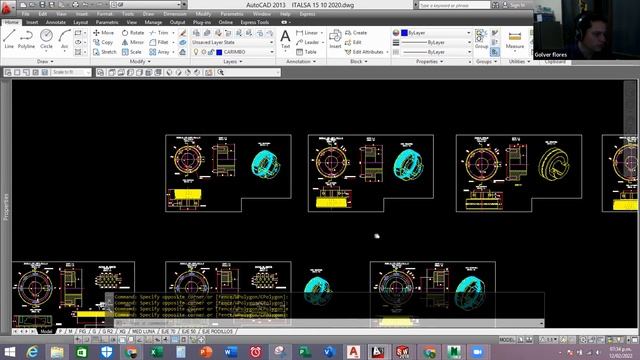This screenshot has width=640, height=360.
Task: Click the keyword search input field
Action: pyautogui.click(x=454, y=5)
